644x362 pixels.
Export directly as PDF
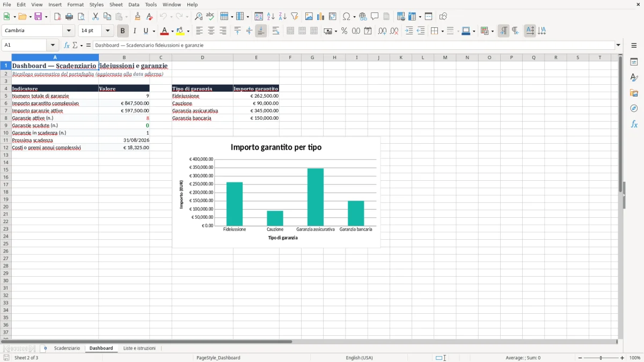click(57, 17)
